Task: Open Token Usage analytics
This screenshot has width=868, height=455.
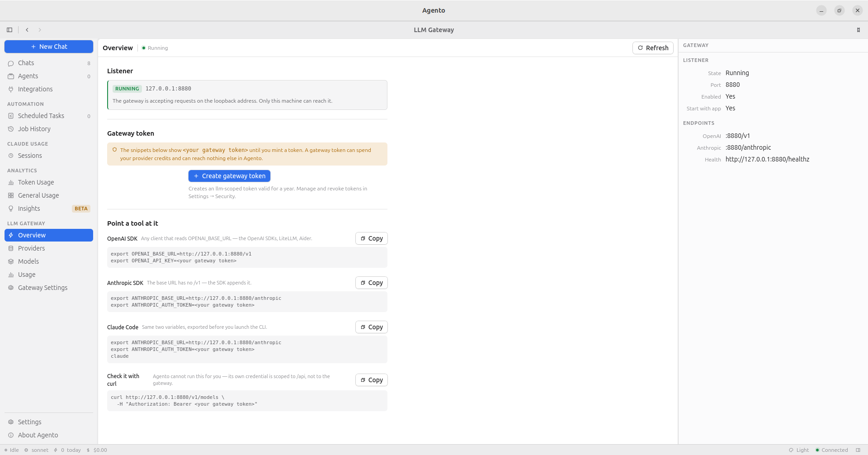Action: (49, 182)
